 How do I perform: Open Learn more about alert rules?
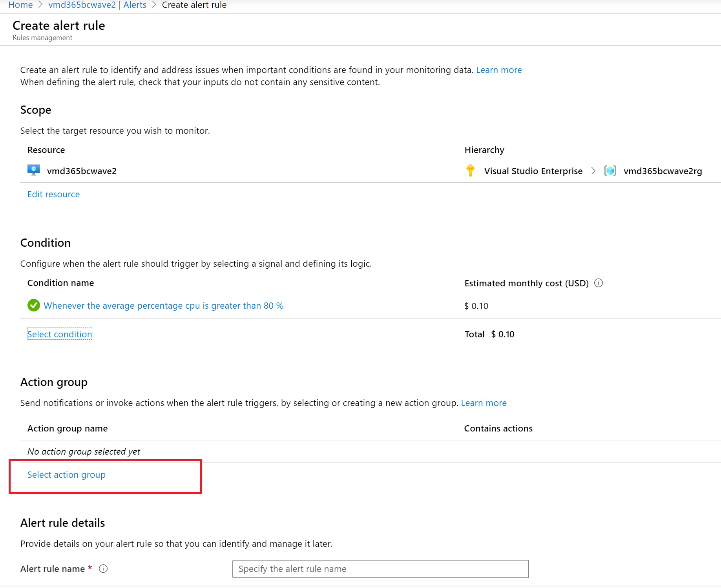498,69
